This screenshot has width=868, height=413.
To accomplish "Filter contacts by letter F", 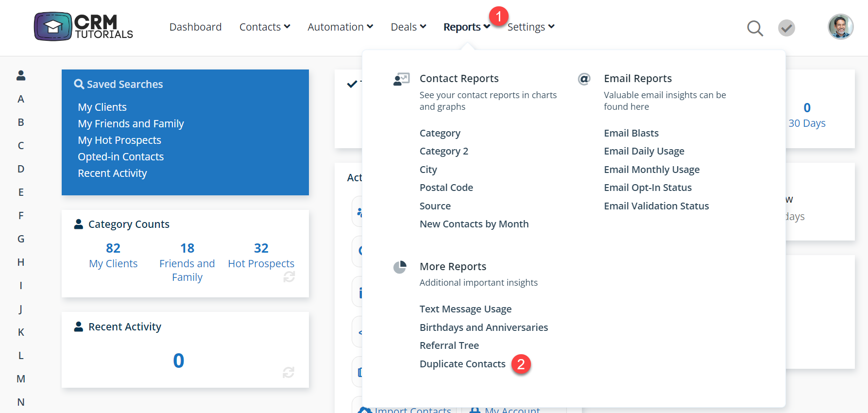I will [21, 216].
